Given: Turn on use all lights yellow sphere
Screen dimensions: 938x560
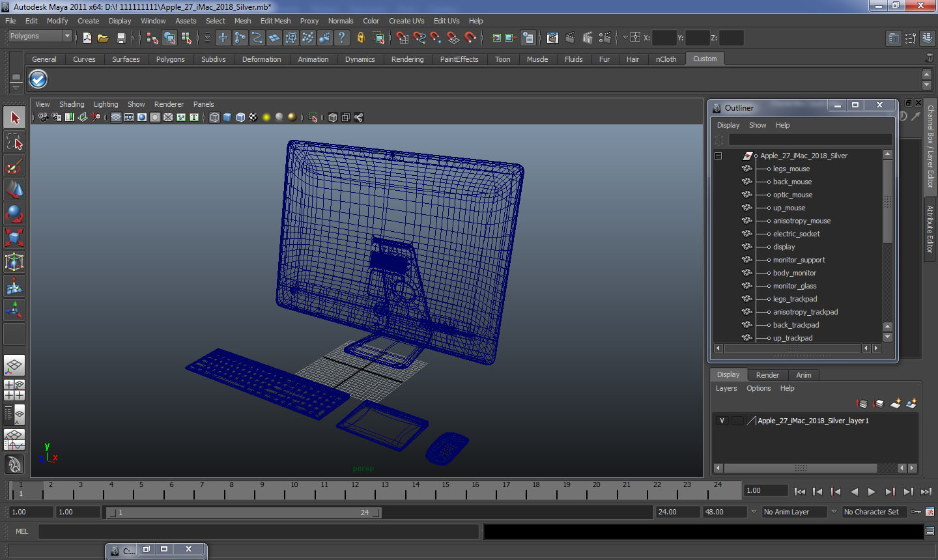Looking at the screenshot, I should pos(266,117).
